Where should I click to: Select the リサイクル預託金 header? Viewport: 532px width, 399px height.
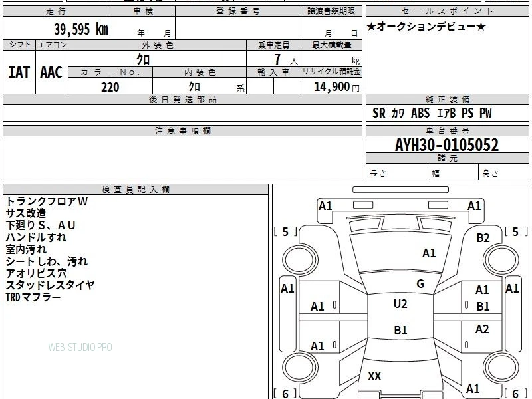pyautogui.click(x=331, y=72)
